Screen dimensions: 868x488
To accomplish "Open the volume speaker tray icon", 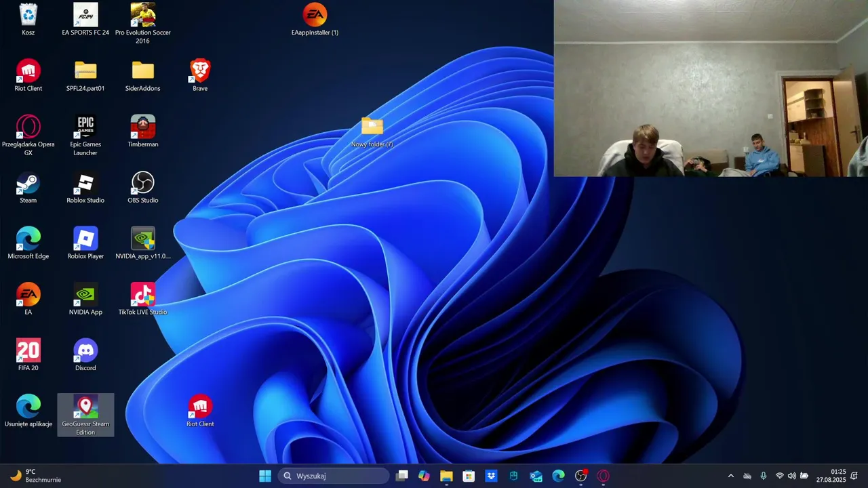I will [x=791, y=476].
